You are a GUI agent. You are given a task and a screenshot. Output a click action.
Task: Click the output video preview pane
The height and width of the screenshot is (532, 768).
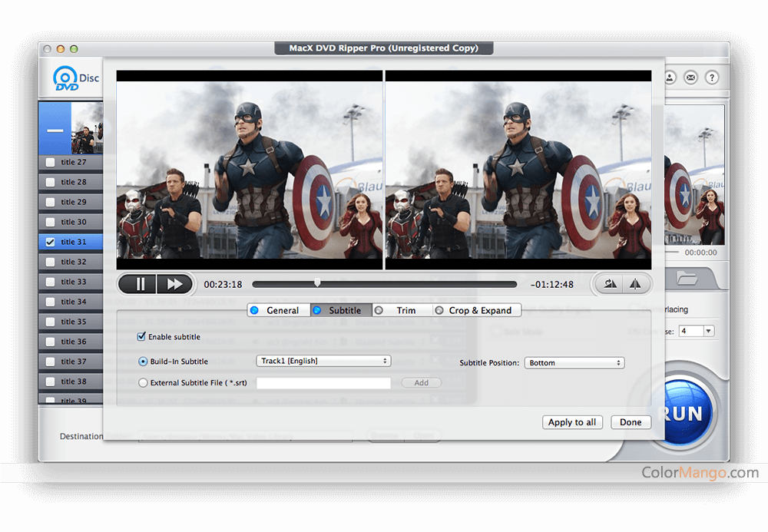[x=518, y=170]
